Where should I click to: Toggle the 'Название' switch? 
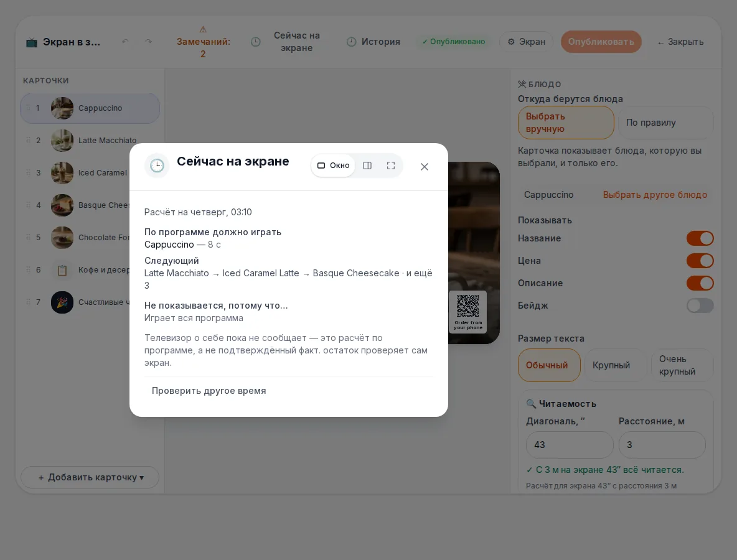pyautogui.click(x=700, y=238)
